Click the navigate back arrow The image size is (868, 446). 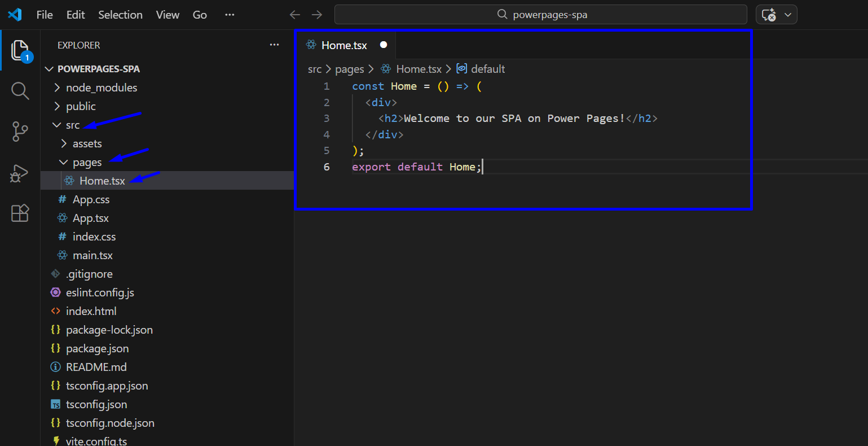[294, 15]
